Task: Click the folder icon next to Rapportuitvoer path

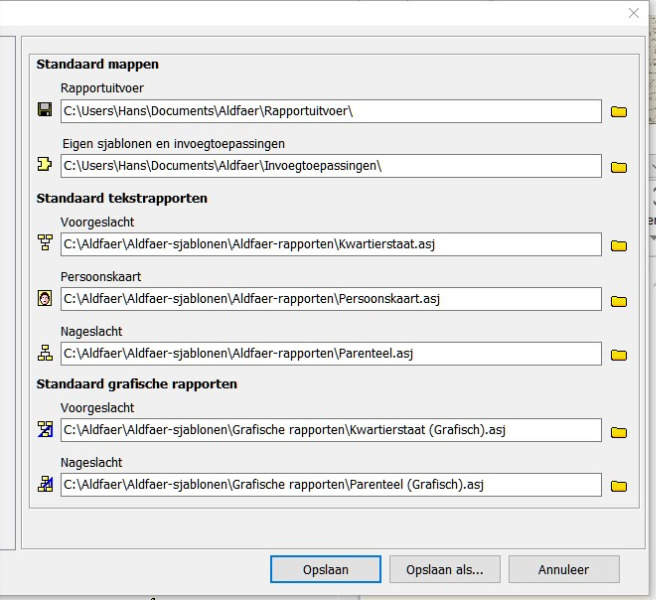Action: [618, 111]
